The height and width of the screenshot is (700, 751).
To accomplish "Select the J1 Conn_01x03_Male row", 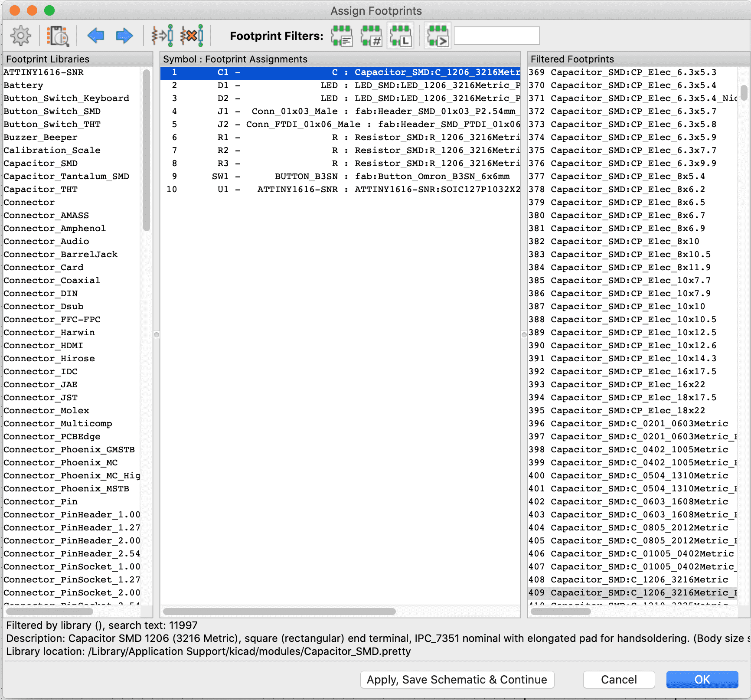I will pyautogui.click(x=340, y=111).
